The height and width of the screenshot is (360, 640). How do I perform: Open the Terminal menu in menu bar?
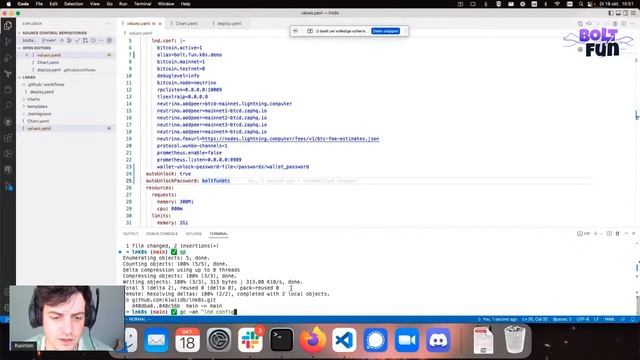[142, 4]
